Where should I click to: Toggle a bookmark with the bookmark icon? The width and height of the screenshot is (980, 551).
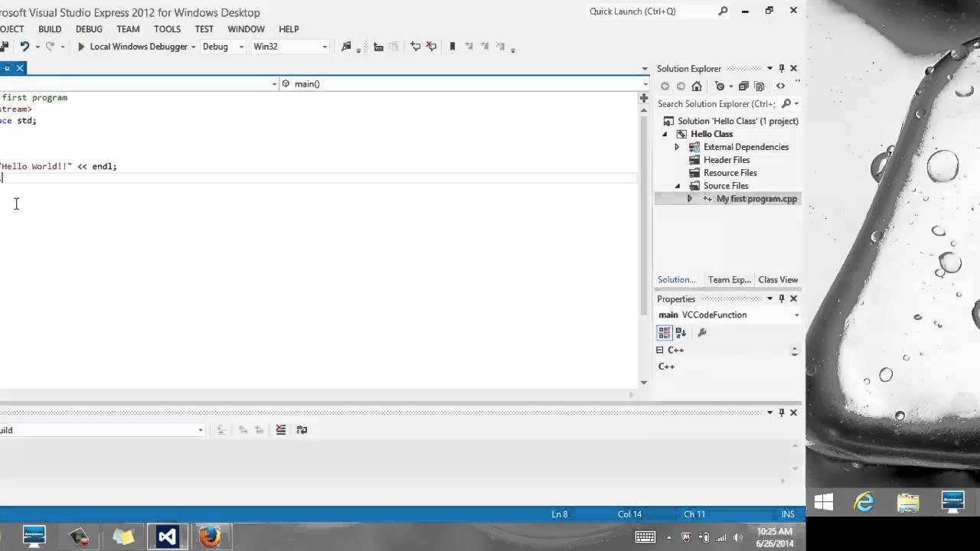pos(452,47)
